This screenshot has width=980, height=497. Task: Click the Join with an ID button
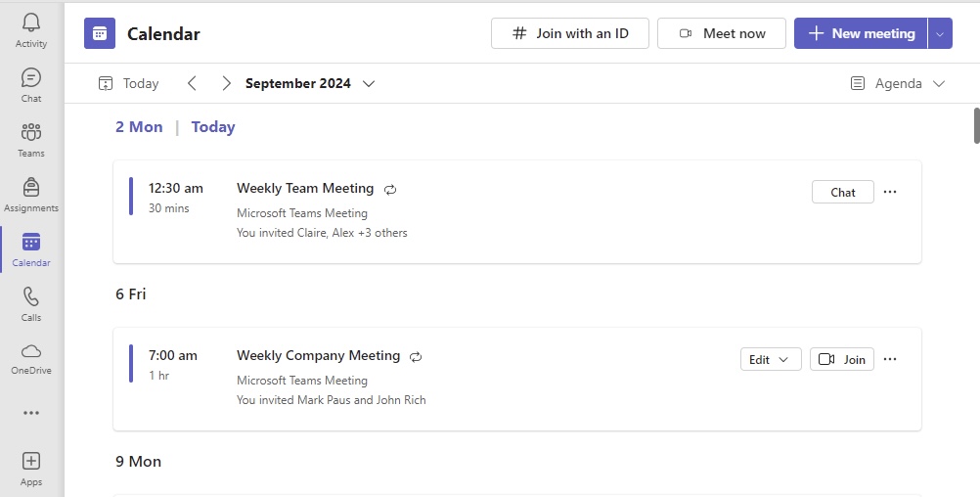tap(570, 34)
